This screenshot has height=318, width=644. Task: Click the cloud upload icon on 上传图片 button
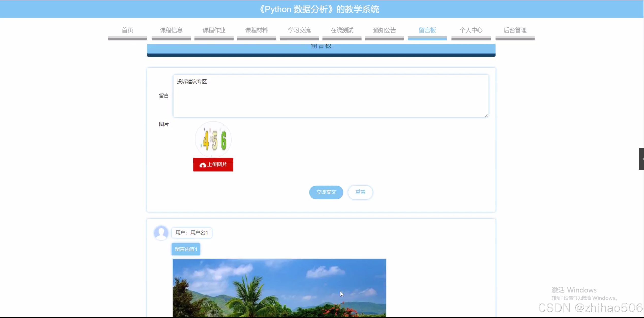(x=202, y=165)
